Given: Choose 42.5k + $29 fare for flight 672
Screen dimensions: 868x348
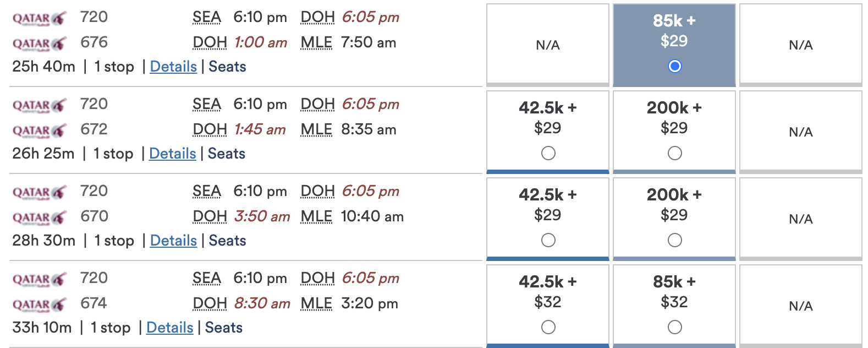Looking at the screenshot, I should pyautogui.click(x=548, y=153).
